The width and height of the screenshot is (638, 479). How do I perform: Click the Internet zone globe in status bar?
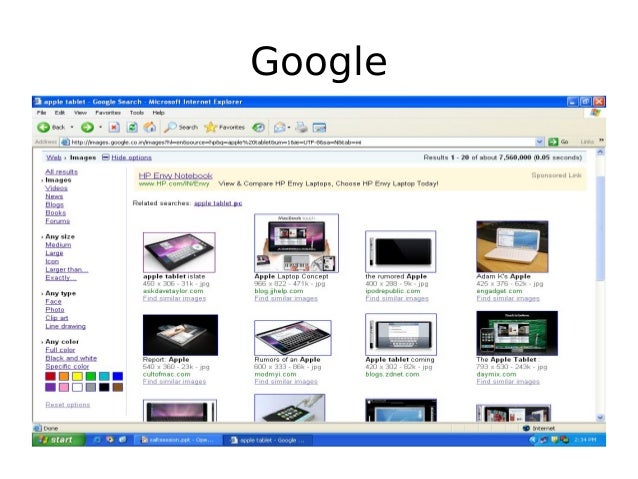click(x=526, y=428)
